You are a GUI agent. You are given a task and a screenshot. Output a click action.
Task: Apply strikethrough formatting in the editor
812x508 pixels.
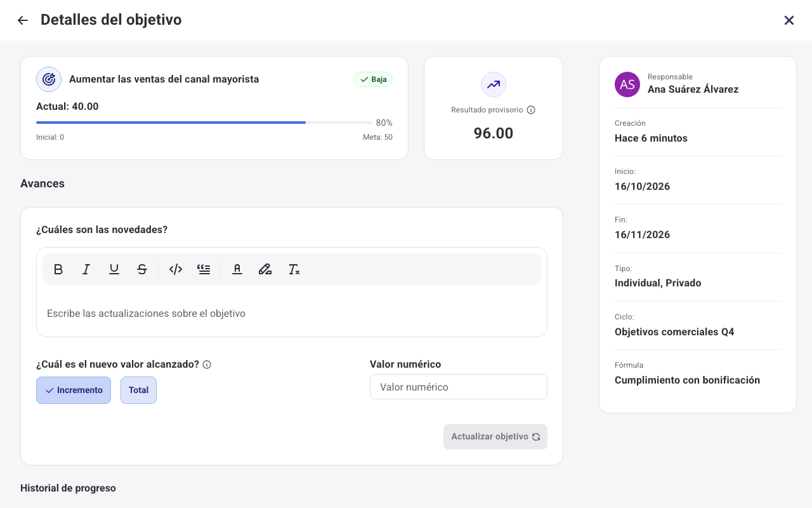(x=142, y=269)
